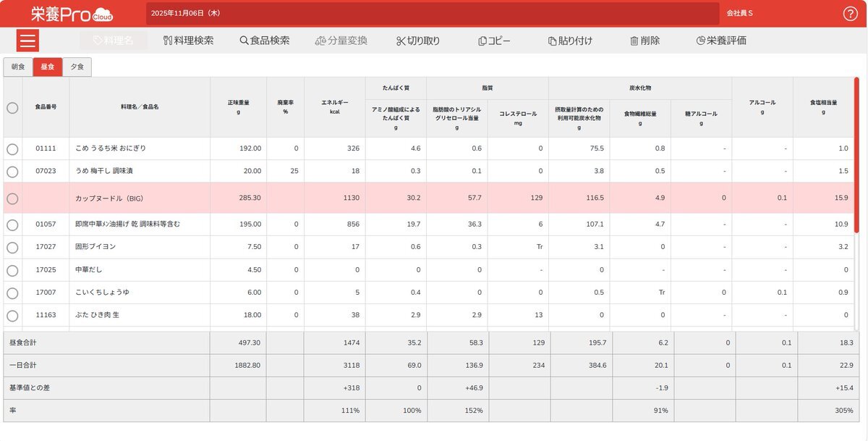Click the 切り取り cut tool
Screen dimensions: 868x441
coord(418,41)
